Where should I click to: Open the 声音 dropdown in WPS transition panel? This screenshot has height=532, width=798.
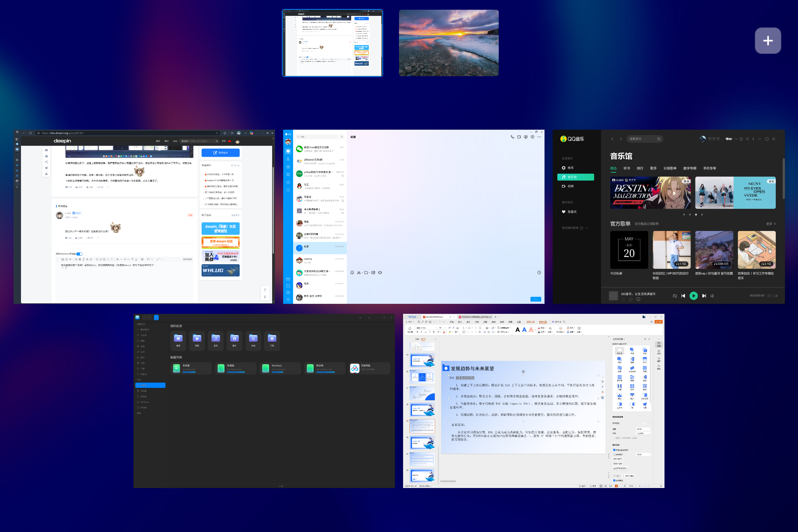pos(644,433)
